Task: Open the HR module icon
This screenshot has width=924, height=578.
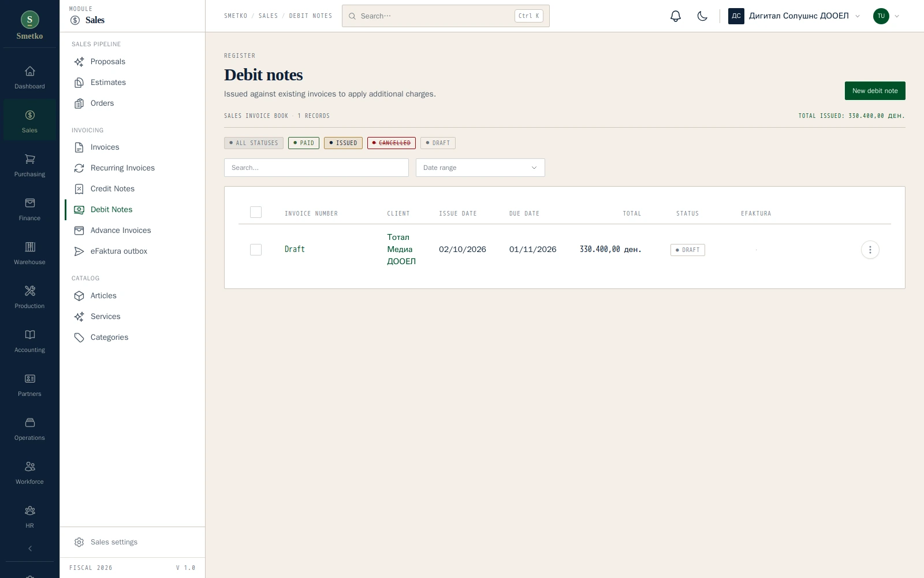Action: [29, 510]
